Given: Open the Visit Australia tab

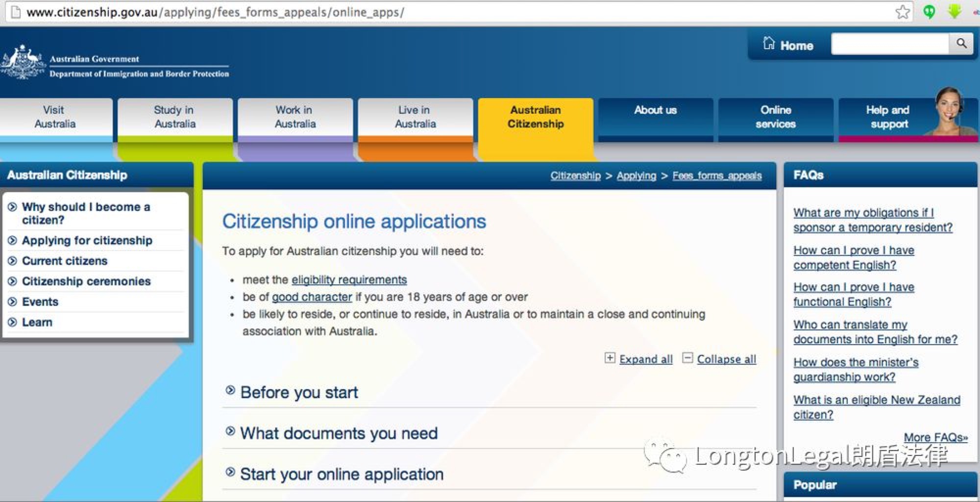Looking at the screenshot, I should click(55, 117).
